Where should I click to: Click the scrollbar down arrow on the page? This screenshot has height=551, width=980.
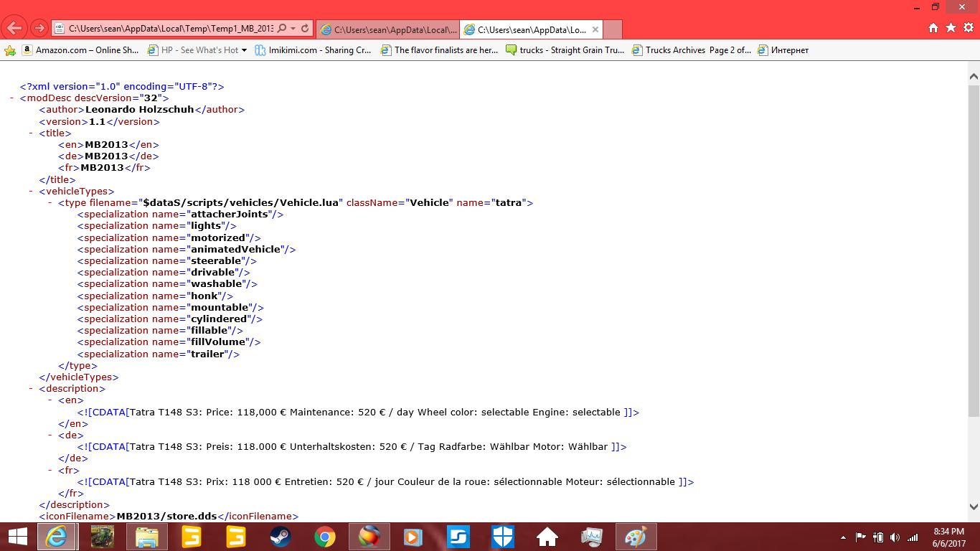tap(974, 505)
